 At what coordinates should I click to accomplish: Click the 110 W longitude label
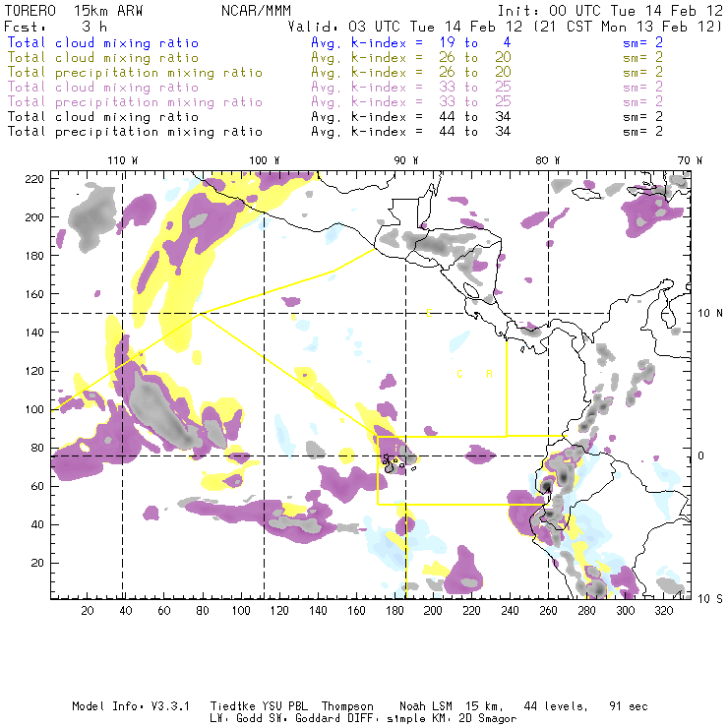[x=122, y=159]
